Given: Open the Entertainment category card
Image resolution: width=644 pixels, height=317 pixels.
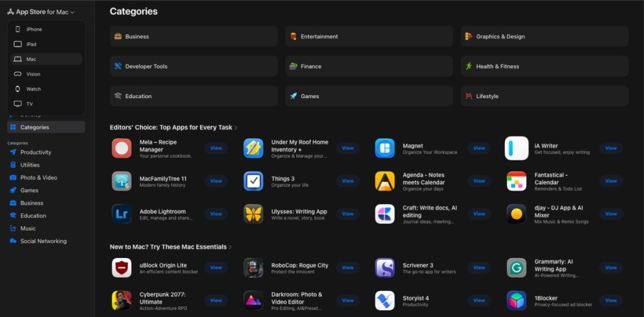Looking at the screenshot, I should [x=369, y=36].
